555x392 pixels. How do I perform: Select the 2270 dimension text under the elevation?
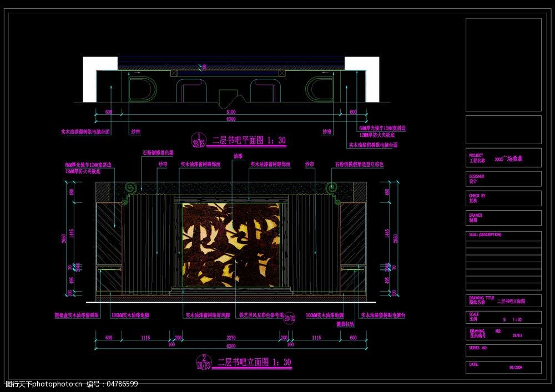tap(231, 337)
